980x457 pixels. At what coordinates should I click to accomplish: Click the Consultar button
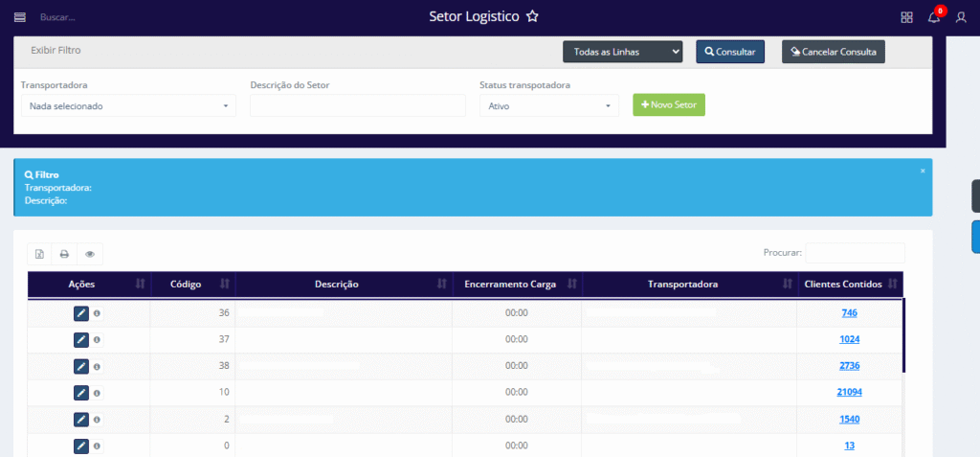(x=730, y=52)
